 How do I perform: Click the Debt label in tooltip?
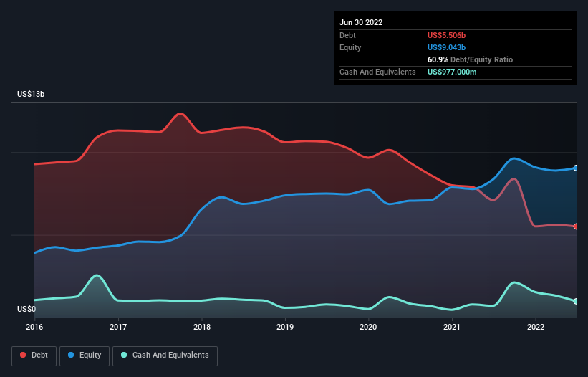(347, 35)
